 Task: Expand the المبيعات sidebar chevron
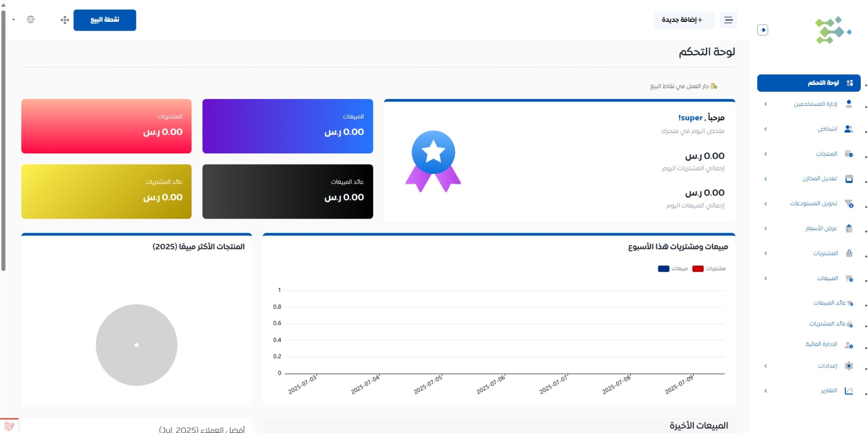click(x=766, y=278)
